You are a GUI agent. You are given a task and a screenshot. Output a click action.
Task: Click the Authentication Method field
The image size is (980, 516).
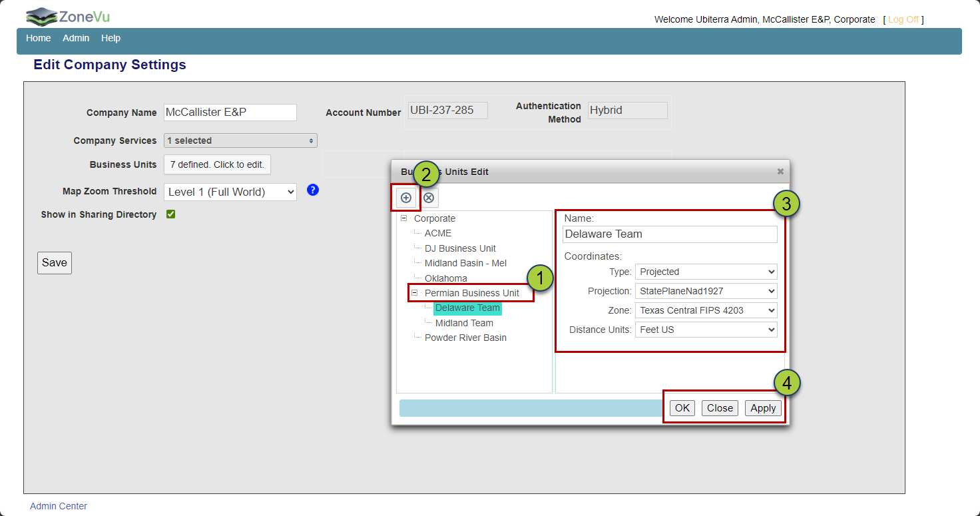627,111
